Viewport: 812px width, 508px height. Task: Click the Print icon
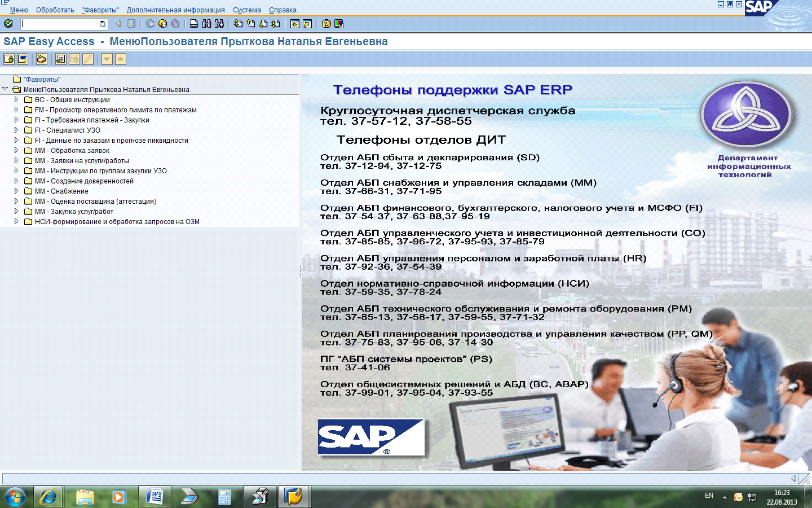[x=194, y=24]
